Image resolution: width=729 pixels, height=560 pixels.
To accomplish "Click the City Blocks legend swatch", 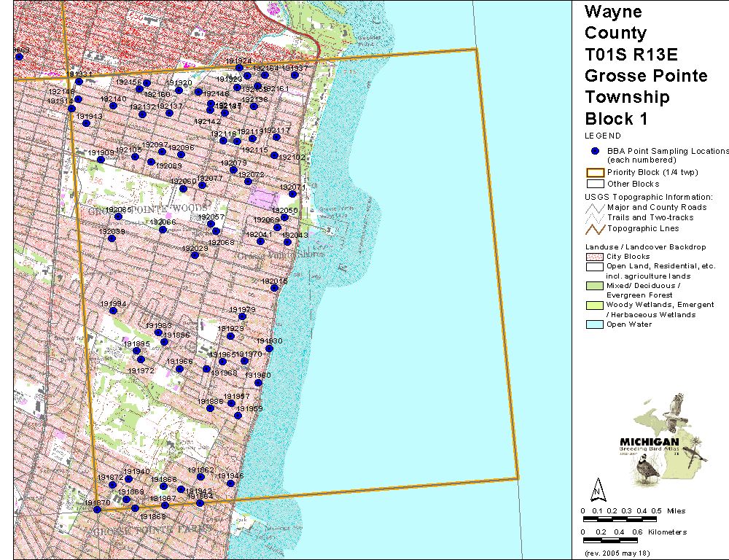I will click(595, 257).
